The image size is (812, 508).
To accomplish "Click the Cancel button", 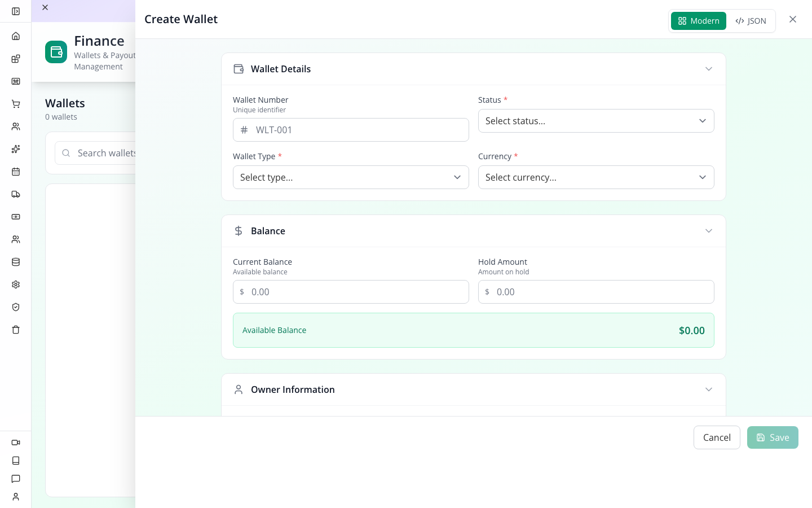I will pos(717,437).
